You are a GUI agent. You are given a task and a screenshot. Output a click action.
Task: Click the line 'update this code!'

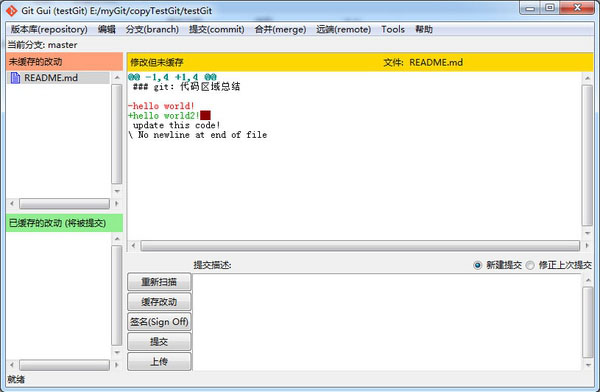point(176,125)
